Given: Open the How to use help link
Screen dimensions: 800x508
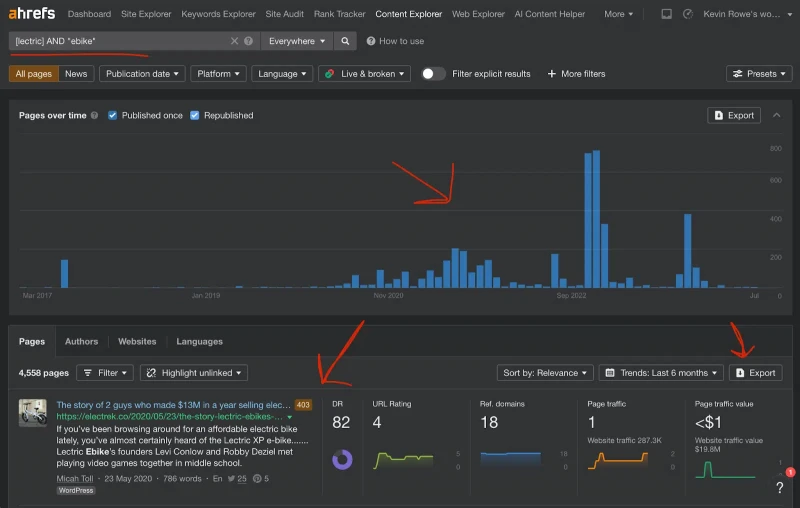Looking at the screenshot, I should 395,41.
